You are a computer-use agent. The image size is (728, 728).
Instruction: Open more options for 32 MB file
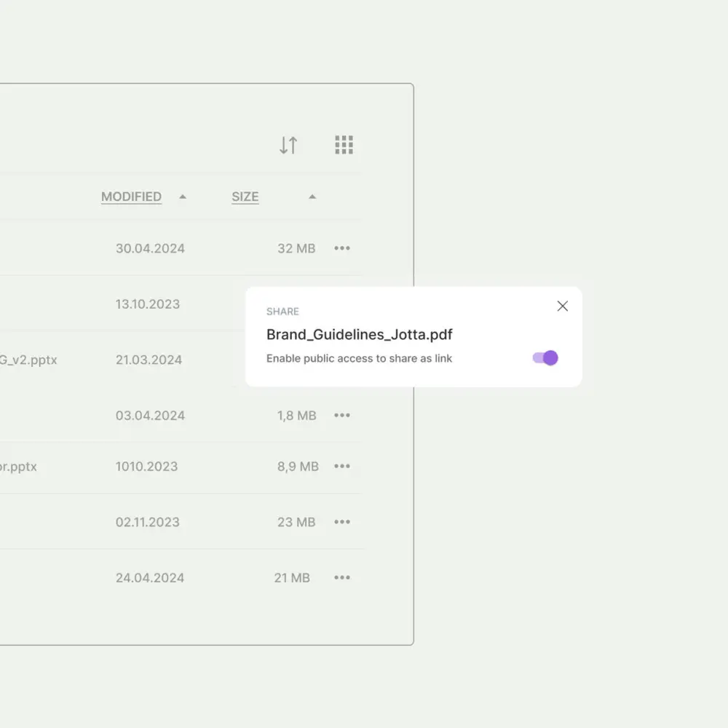click(x=342, y=248)
